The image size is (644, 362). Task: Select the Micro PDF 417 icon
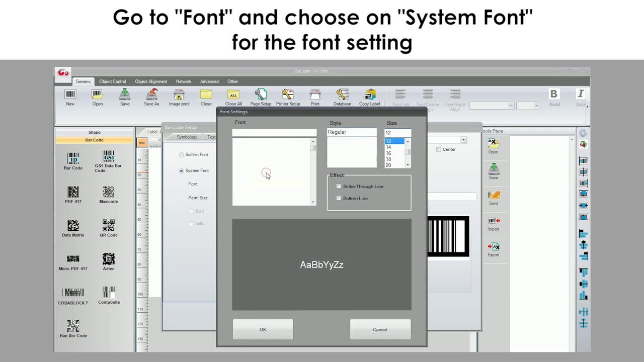(x=73, y=258)
